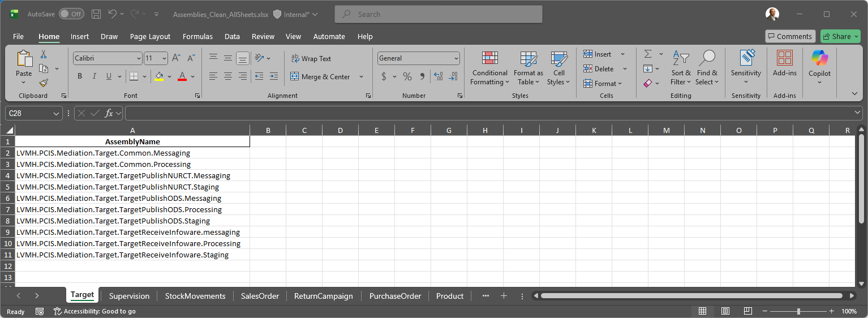868x318 pixels.
Task: Open the Comments pane
Action: point(790,36)
